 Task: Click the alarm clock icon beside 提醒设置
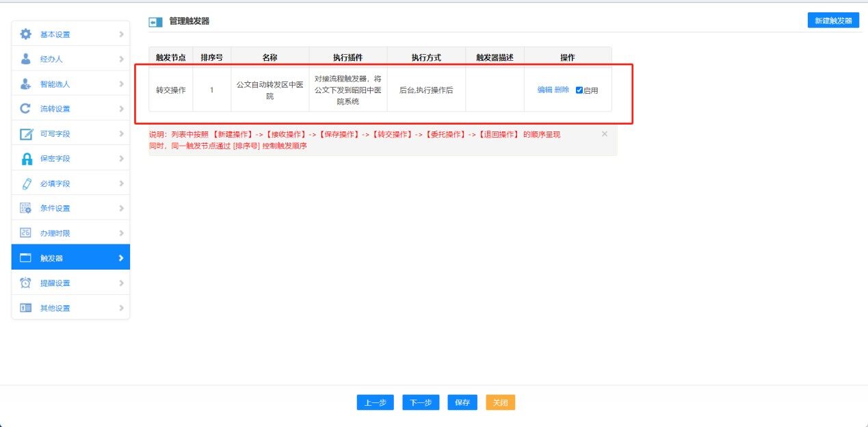tap(26, 283)
